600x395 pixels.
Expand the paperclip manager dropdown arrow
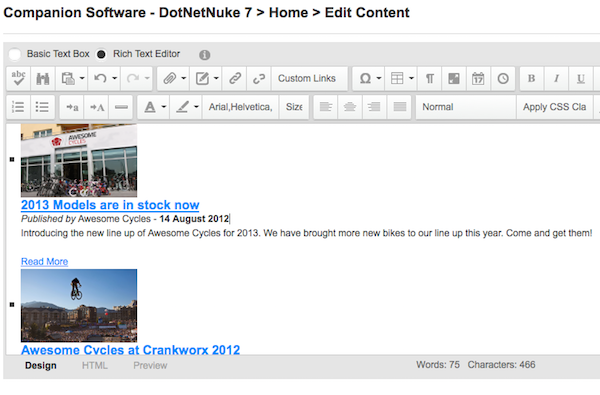tap(184, 78)
